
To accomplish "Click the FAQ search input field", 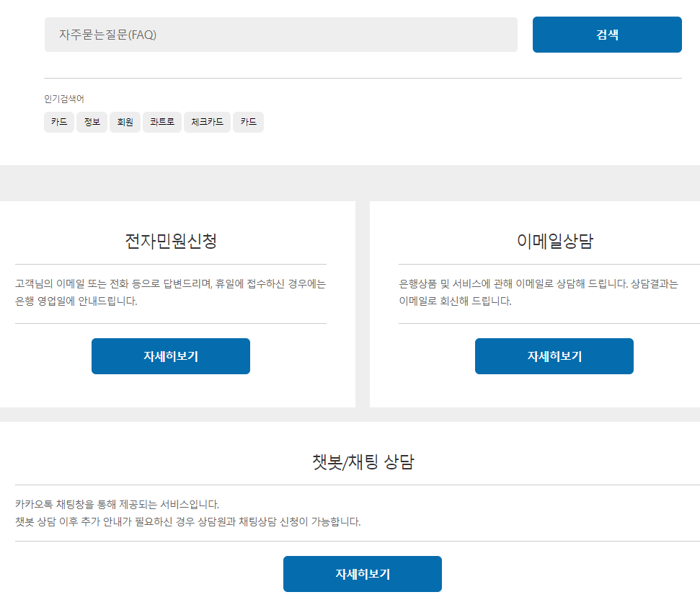I will pos(280,34).
